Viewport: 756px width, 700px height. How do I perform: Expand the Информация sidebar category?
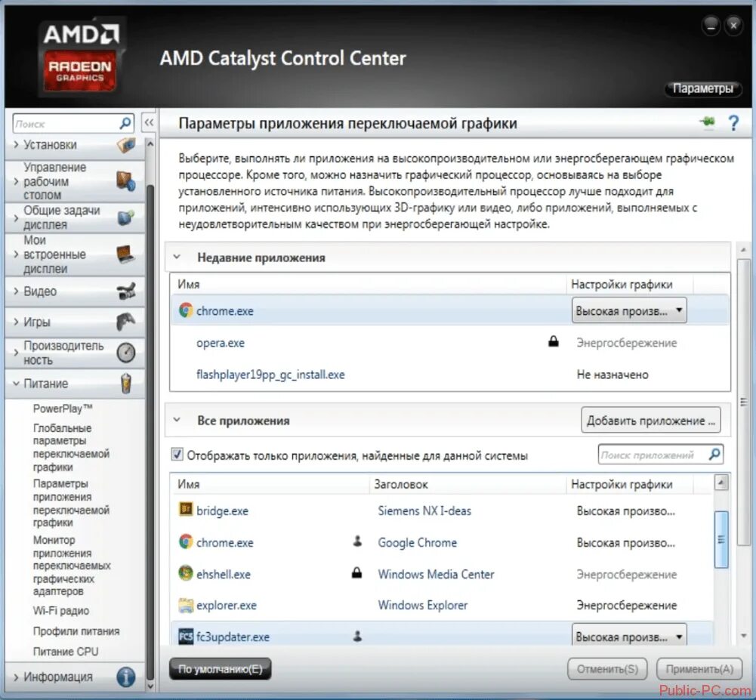pyautogui.click(x=16, y=677)
